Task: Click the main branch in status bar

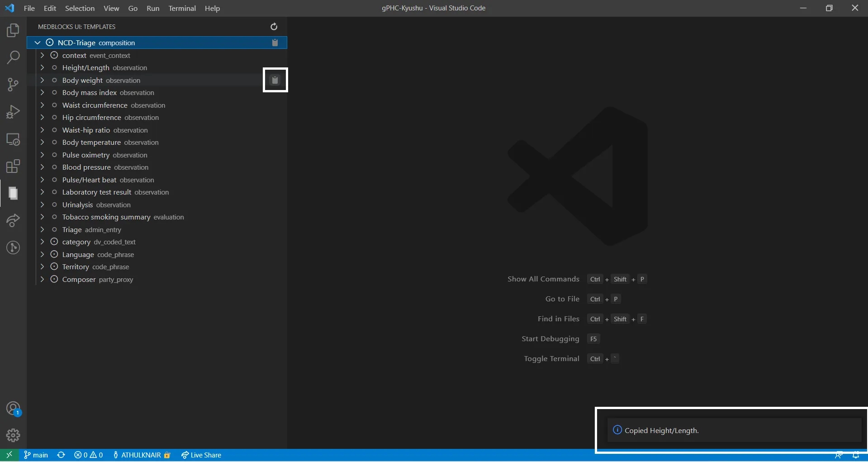Action: click(x=36, y=455)
